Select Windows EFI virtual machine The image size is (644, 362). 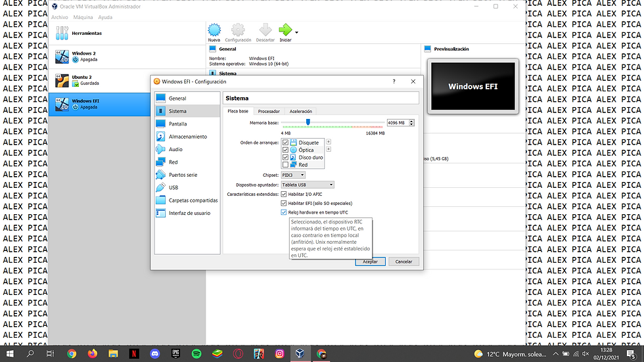point(100,104)
